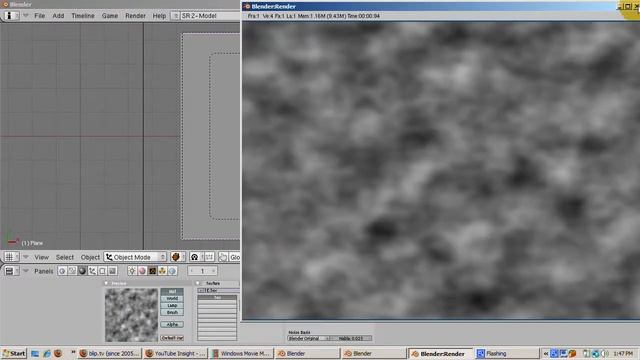
Task: Select Brush texture source button
Action: pyautogui.click(x=172, y=312)
